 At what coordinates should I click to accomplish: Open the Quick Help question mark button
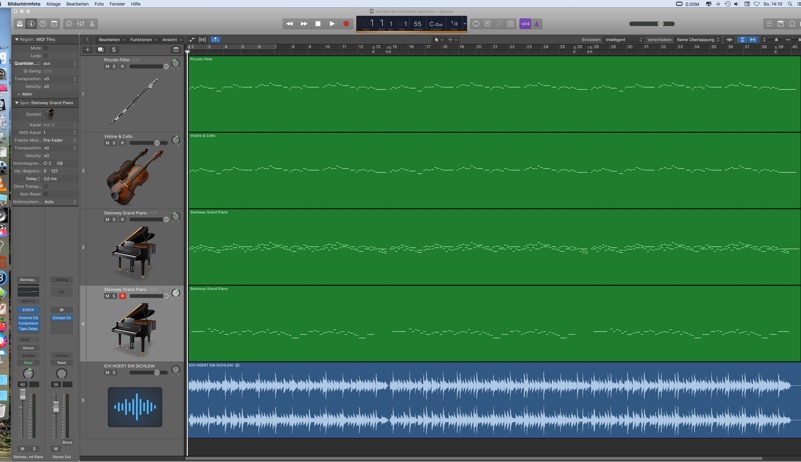tap(43, 24)
